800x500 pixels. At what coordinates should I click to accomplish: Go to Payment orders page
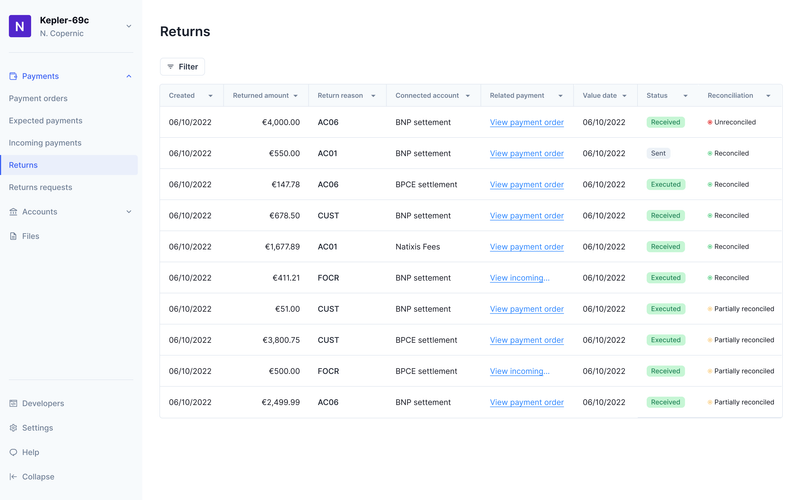(38, 98)
